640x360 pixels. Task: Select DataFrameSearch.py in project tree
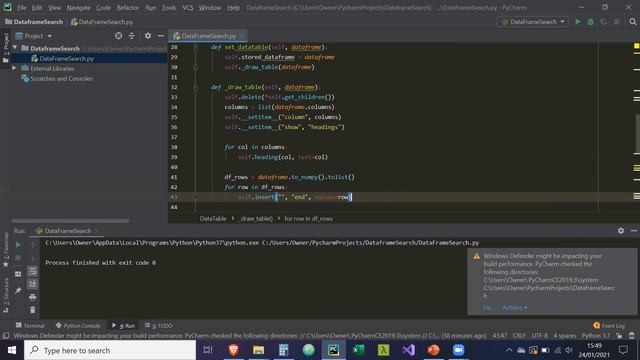[67, 58]
